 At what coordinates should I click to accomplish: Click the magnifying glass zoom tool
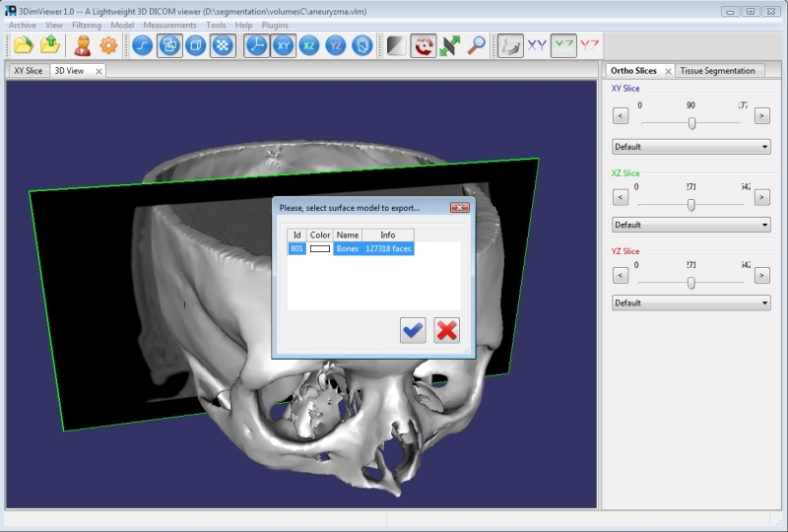[477, 45]
